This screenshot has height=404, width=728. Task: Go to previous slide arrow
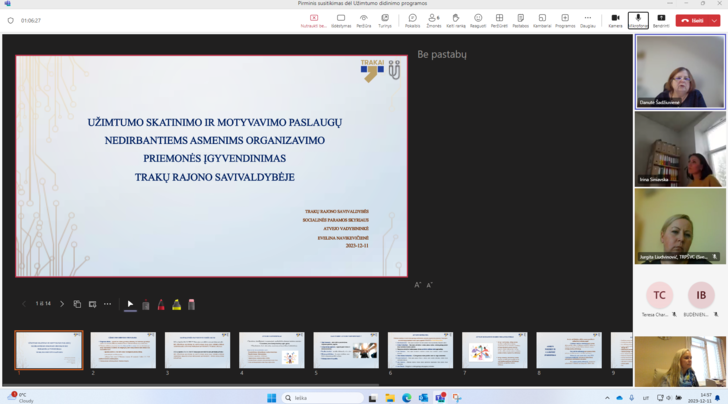pyautogui.click(x=24, y=304)
